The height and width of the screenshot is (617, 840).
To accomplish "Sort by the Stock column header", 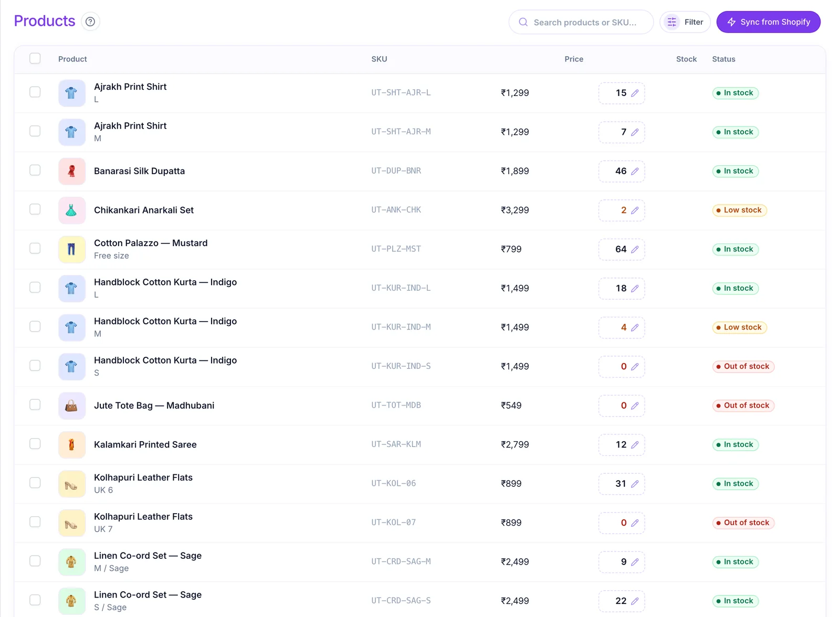I will click(x=686, y=59).
